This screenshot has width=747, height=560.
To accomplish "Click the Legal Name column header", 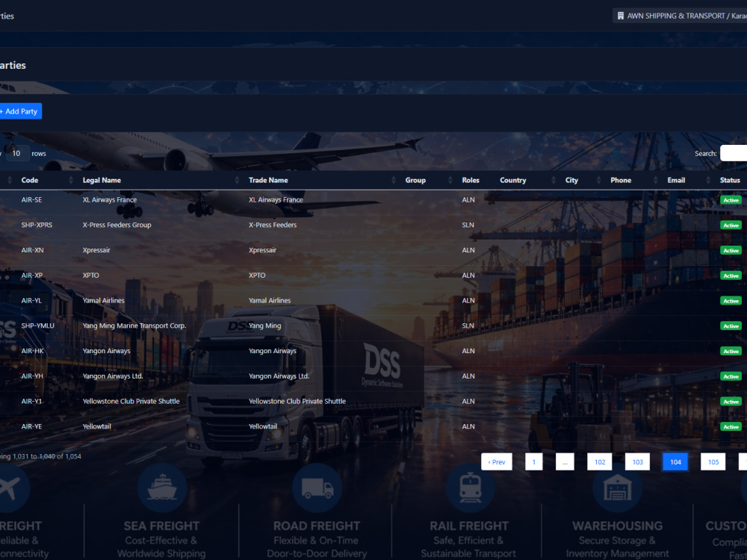I will coord(102,180).
